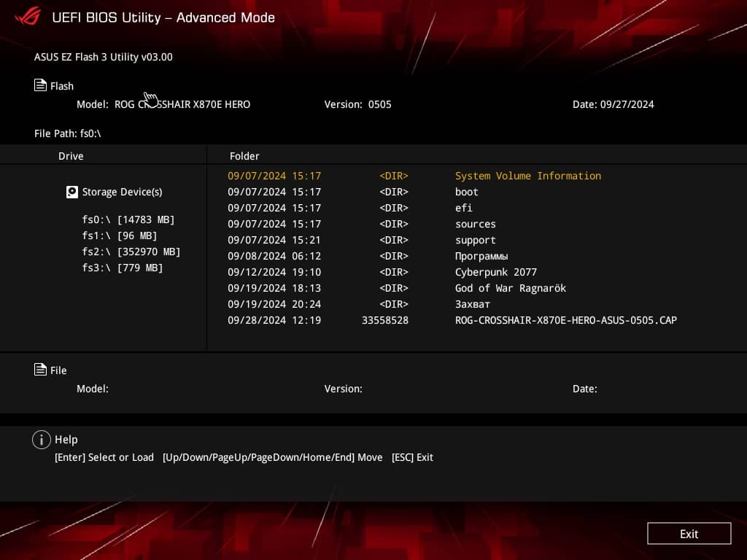Click the Help section heading
The width and height of the screenshot is (747, 560).
tap(66, 440)
